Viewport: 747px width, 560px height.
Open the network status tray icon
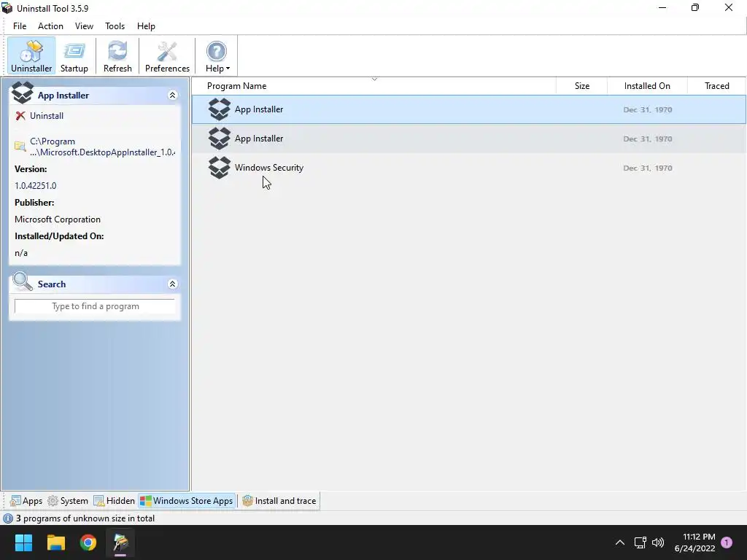(x=640, y=542)
